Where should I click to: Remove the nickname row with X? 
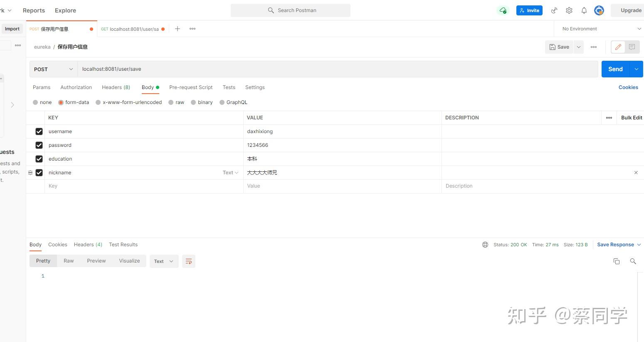636,173
